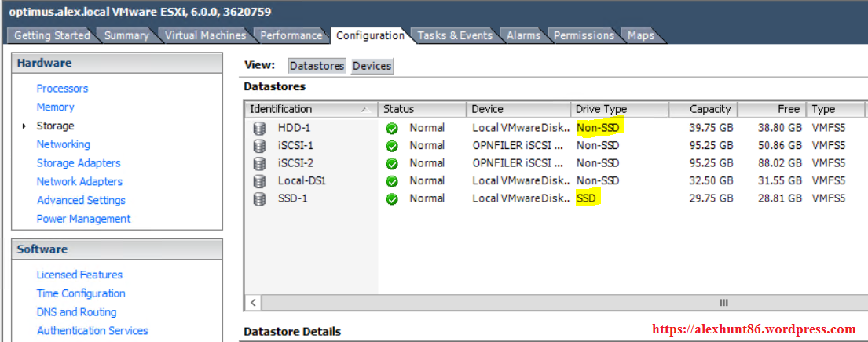Image resolution: width=868 pixels, height=342 pixels.
Task: Select the iSCSI-1 datastore name
Action: (297, 146)
